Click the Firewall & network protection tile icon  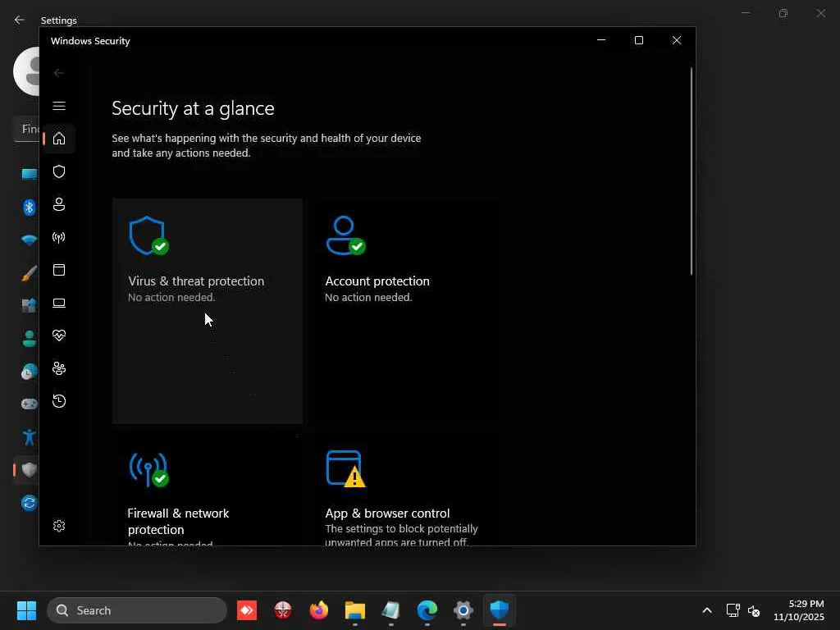pyautogui.click(x=148, y=470)
